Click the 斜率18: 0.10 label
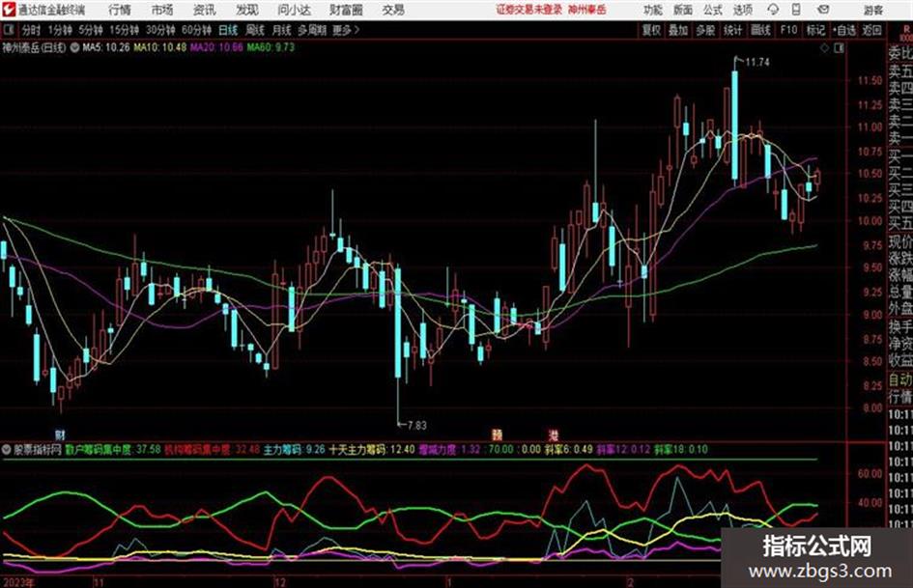 tap(681, 449)
